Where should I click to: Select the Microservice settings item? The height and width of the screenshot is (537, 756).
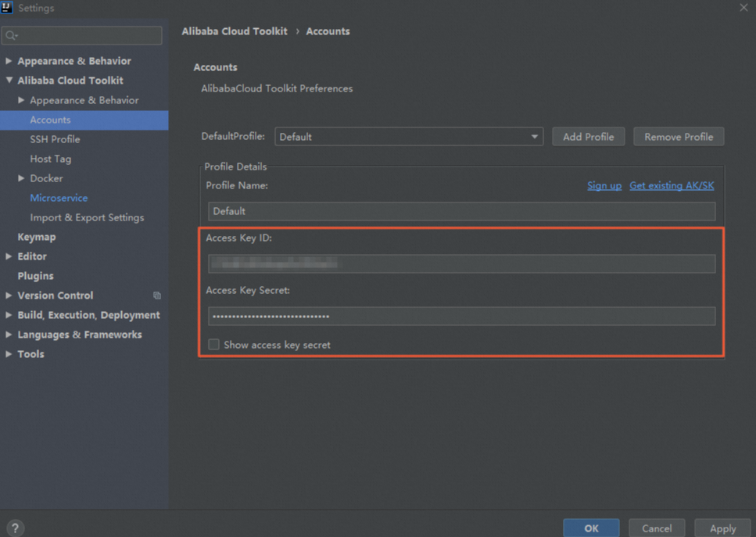click(x=59, y=198)
